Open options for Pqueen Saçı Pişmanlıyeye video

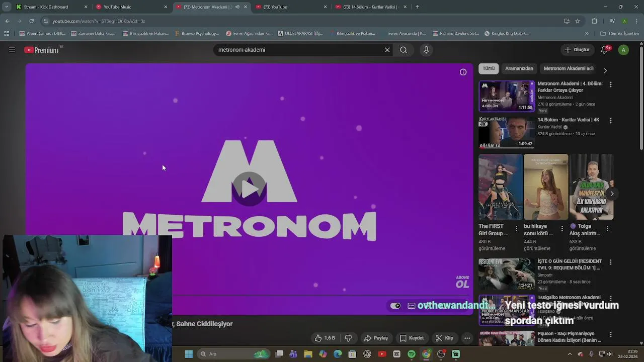pos(611,334)
